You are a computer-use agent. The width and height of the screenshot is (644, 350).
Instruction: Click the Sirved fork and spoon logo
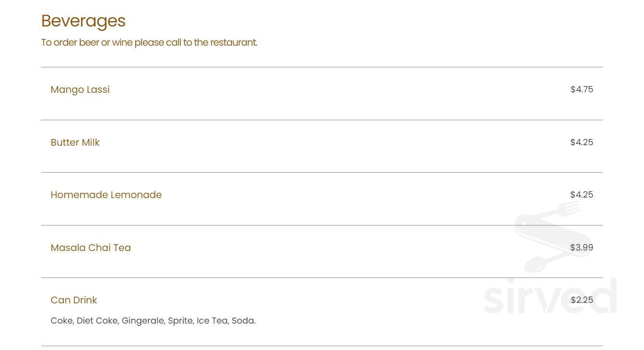[547, 237]
